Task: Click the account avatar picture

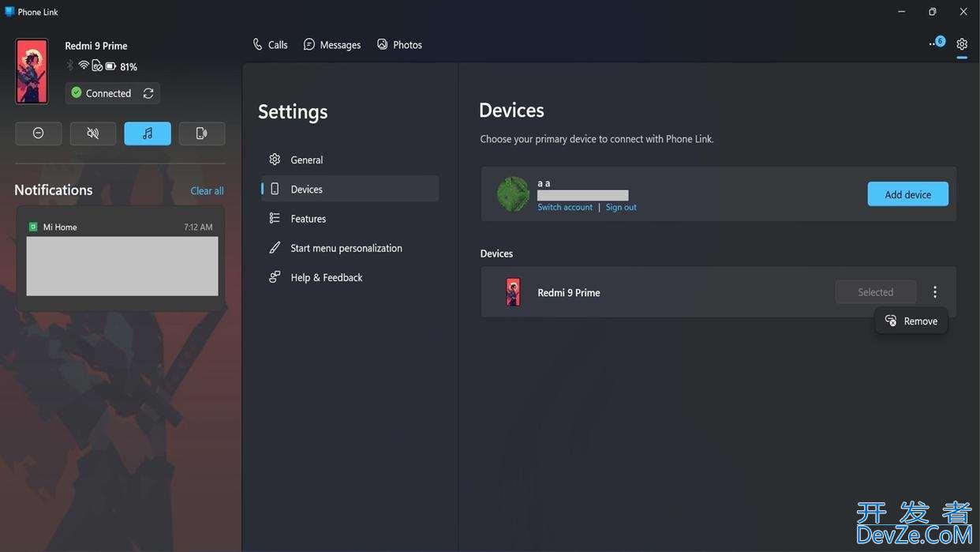Action: click(x=513, y=193)
